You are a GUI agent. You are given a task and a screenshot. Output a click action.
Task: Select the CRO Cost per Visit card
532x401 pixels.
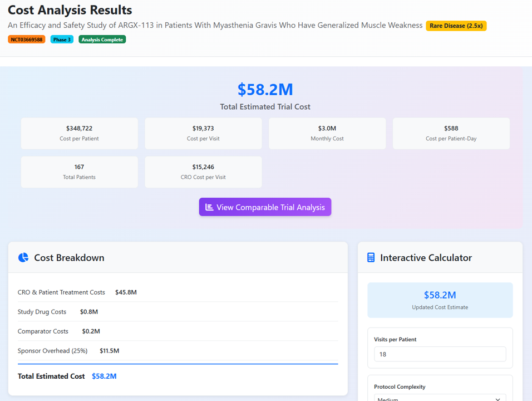tap(203, 172)
